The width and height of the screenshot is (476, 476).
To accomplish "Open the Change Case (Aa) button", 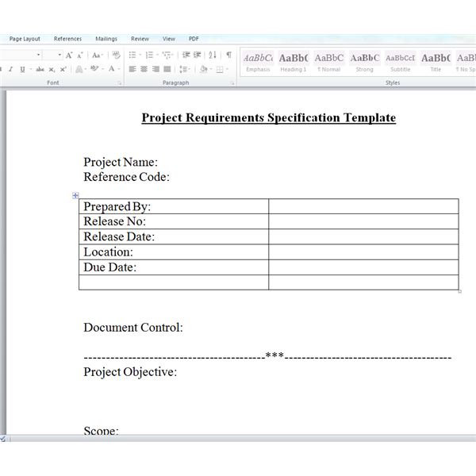I will point(96,56).
